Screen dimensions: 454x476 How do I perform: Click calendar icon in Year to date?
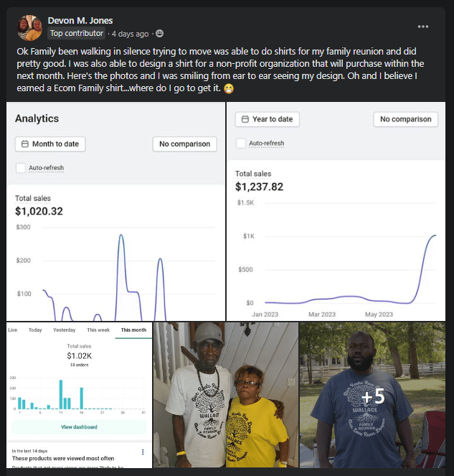(x=245, y=119)
